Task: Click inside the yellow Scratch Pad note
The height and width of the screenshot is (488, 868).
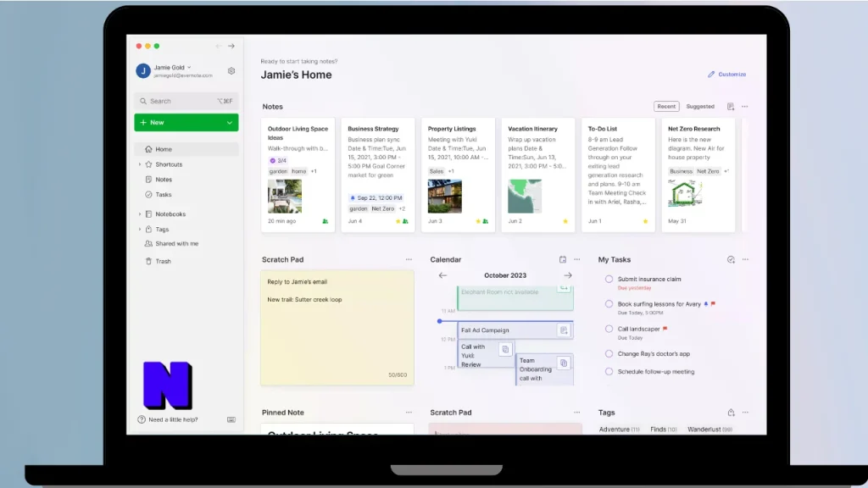Action: click(337, 328)
